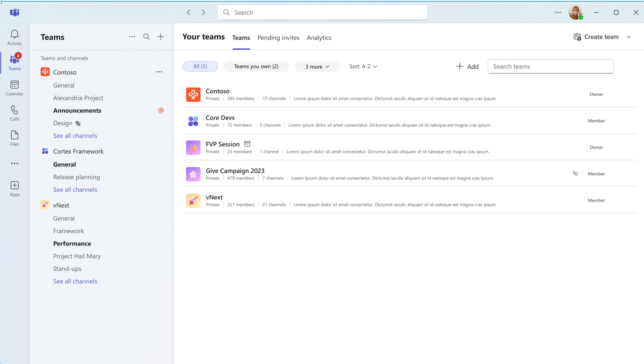Expand the Create team chevron
The height and width of the screenshot is (364, 644).
point(629,37)
